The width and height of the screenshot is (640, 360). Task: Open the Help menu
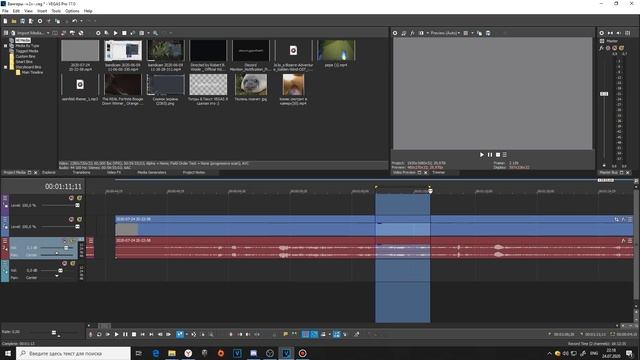tap(88, 11)
